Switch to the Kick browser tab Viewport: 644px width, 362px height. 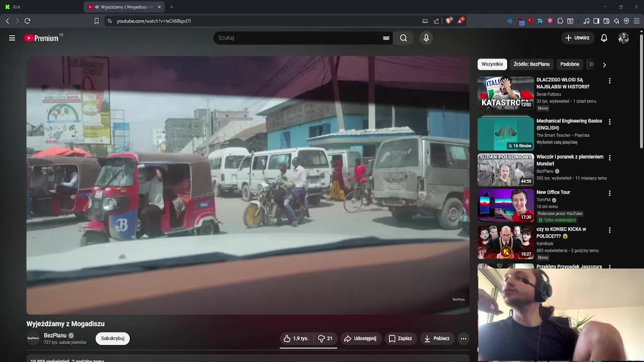coord(40,7)
